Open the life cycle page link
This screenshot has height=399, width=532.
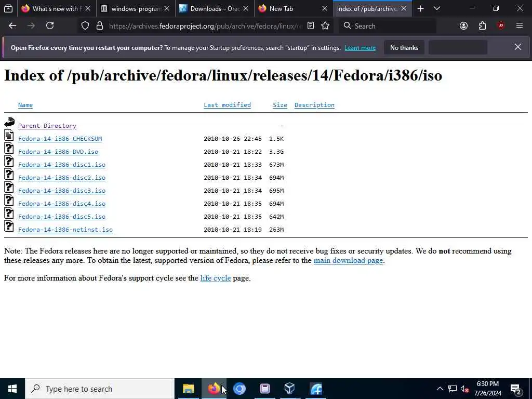point(216,278)
